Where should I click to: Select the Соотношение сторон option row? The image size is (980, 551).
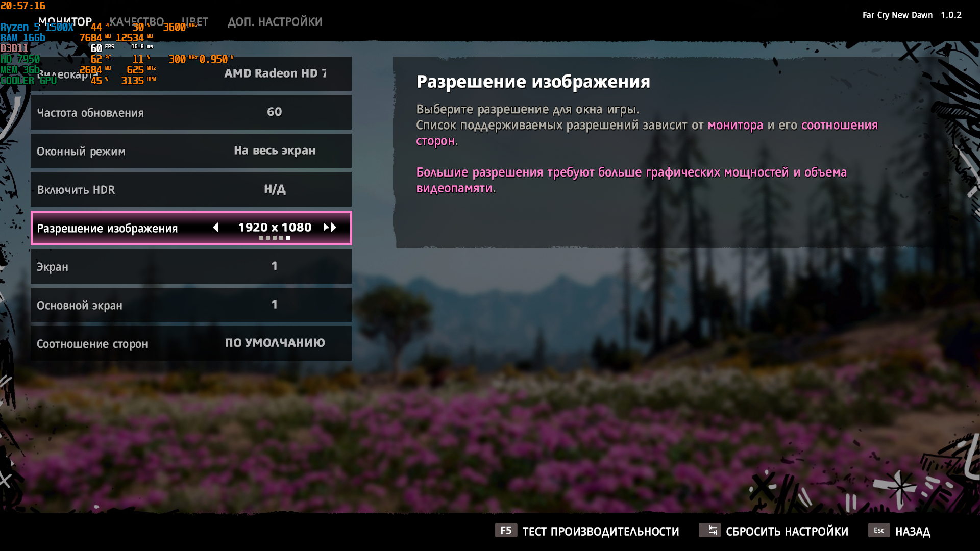click(x=191, y=343)
